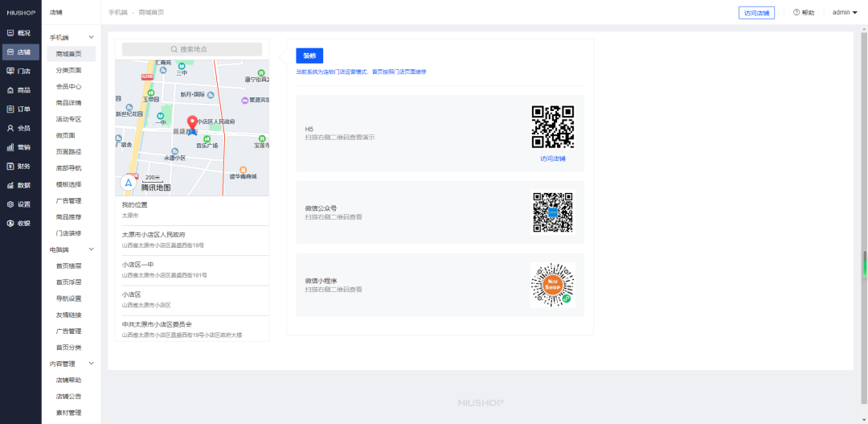The image size is (868, 424).
Task: Select 太原市小店区人民政府 location result
Action: pyautogui.click(x=192, y=240)
